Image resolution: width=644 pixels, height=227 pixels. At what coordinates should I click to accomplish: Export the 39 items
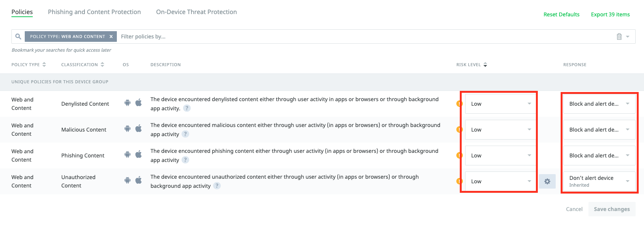tap(610, 14)
